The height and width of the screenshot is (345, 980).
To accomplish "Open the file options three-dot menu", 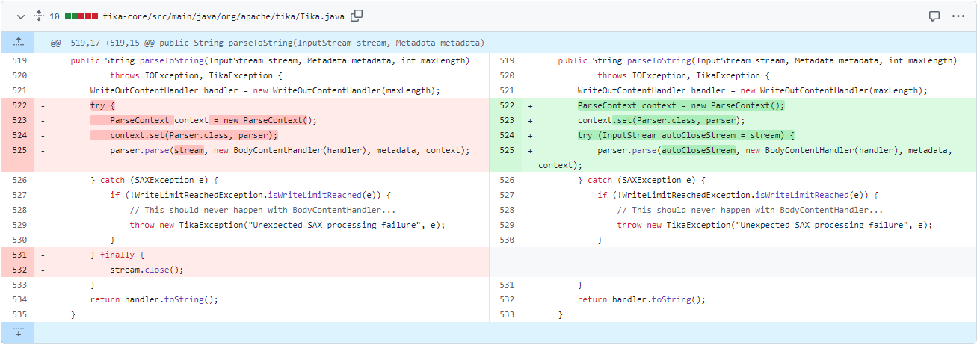I will [x=958, y=16].
